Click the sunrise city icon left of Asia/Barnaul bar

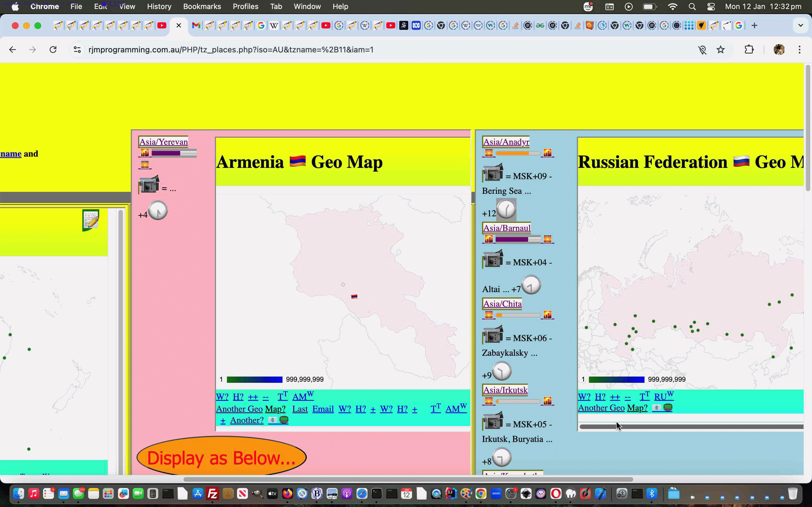489,239
